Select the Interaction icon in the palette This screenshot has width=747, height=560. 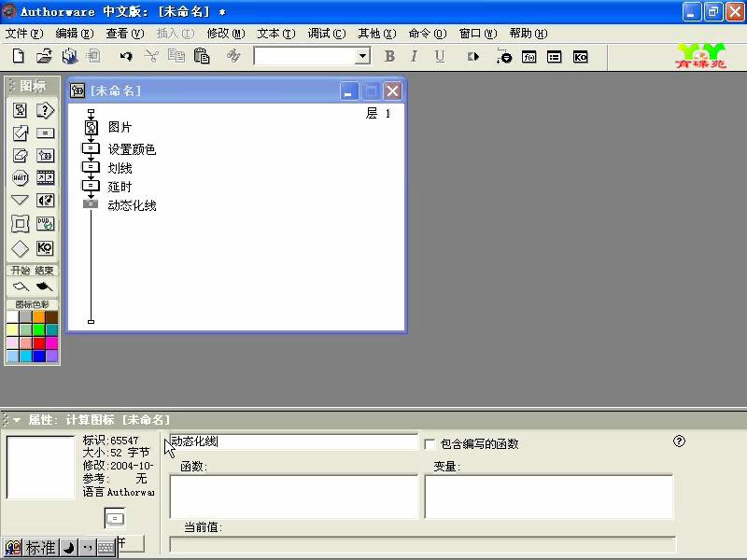(45, 110)
